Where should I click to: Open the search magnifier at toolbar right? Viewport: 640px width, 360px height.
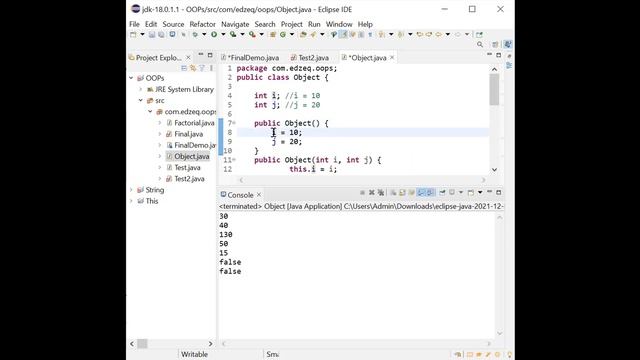click(x=480, y=44)
